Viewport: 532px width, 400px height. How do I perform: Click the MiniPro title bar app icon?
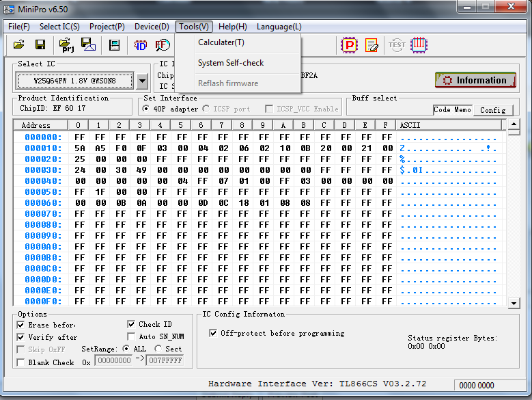(x=9, y=10)
